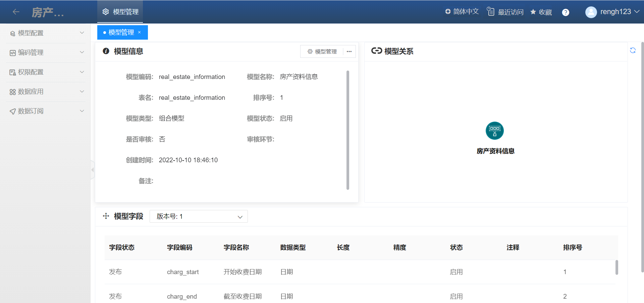Switch language via 简体中文

click(462, 12)
